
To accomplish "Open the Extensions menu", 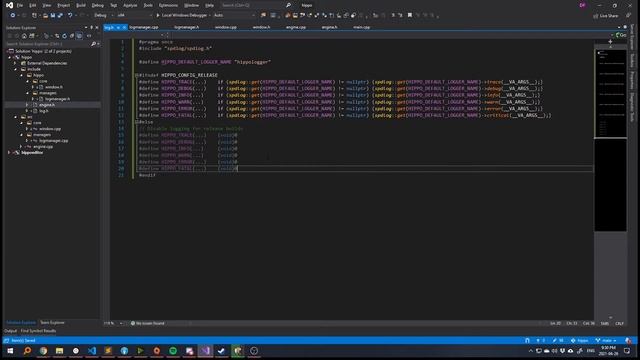I will [168, 5].
